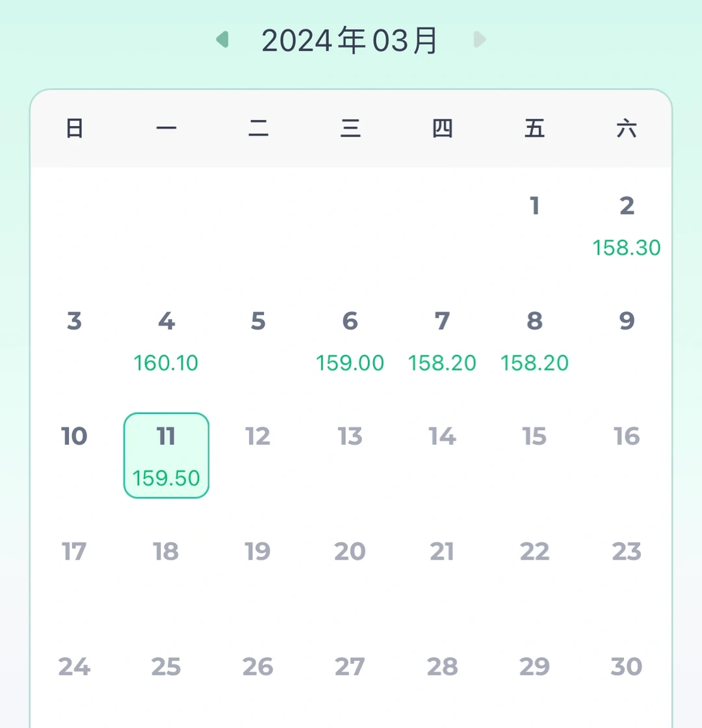
Task: Select March 4 showing 160.10
Action: pyautogui.click(x=166, y=341)
